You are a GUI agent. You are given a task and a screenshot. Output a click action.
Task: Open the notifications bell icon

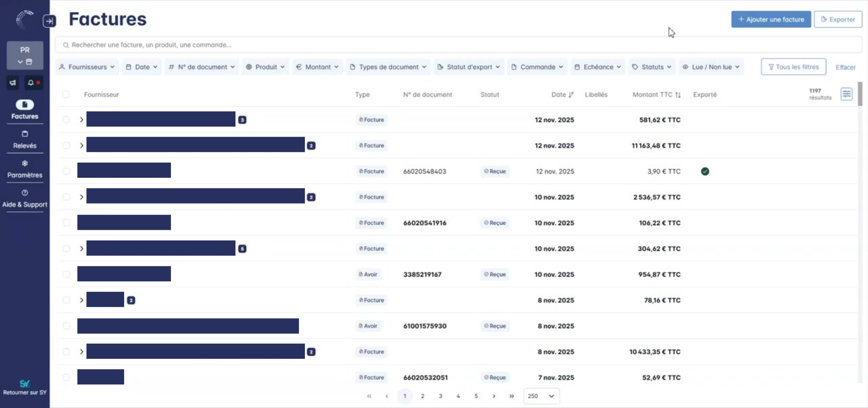coord(31,82)
